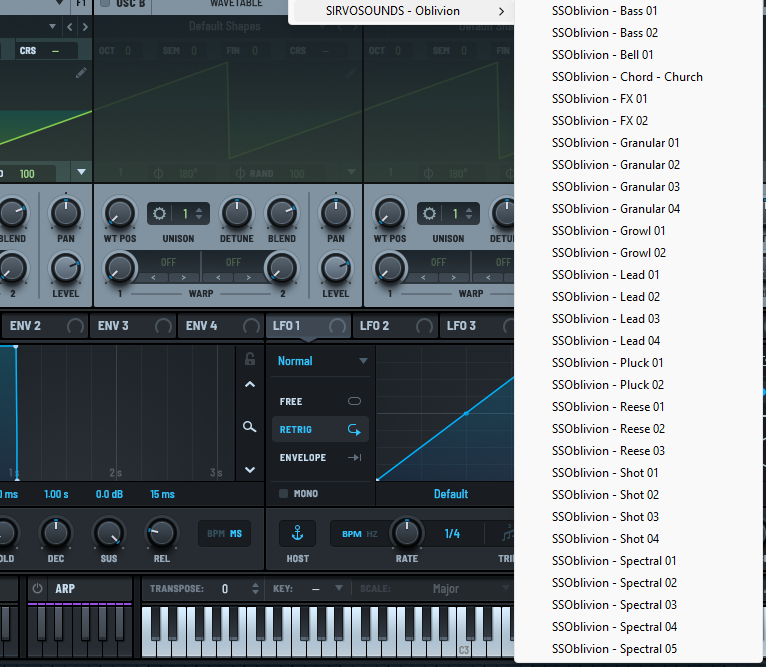Screen dimensions: 766x667
Task: Click OSC B warp 1 next arrow
Action: click(x=184, y=278)
